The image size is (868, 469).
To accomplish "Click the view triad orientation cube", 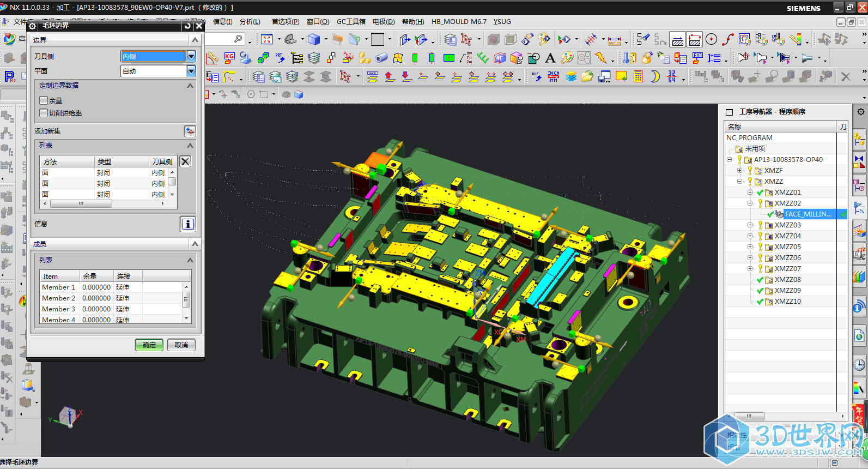I will pos(68,416).
